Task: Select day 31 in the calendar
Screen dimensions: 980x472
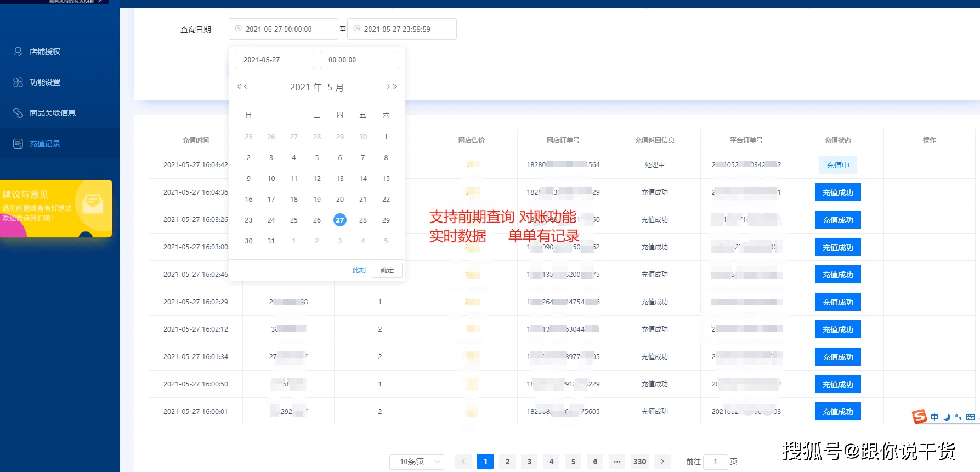Action: [271, 241]
